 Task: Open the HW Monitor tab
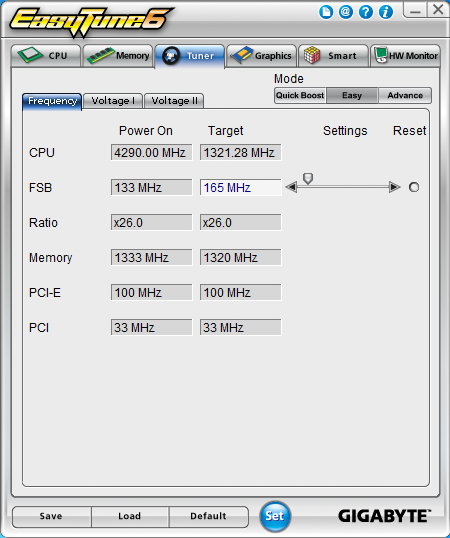[405, 56]
